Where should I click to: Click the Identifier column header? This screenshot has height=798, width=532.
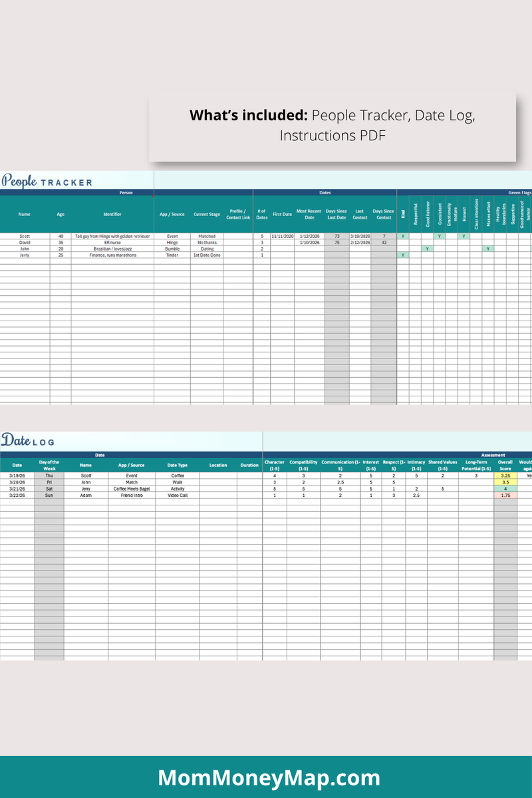(112, 214)
